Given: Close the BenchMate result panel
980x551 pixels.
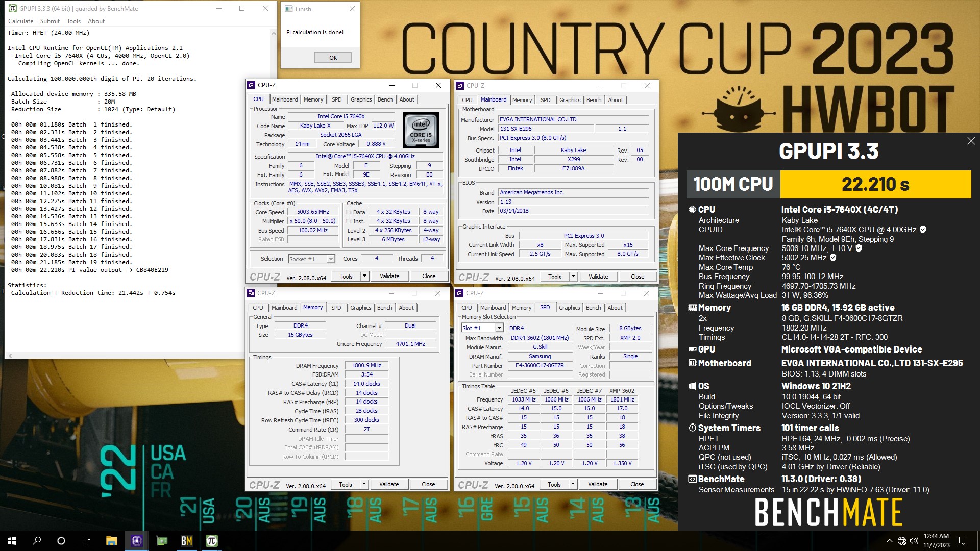Looking at the screenshot, I should pyautogui.click(x=971, y=141).
